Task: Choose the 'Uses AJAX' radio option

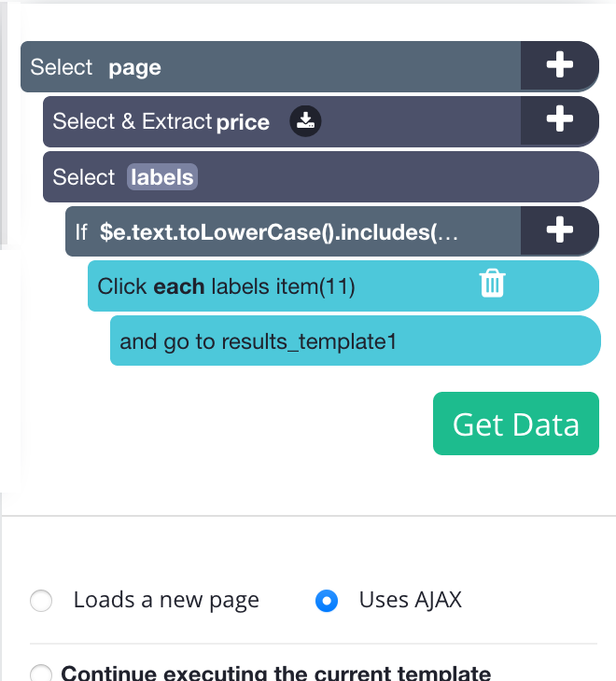Action: [x=327, y=601]
